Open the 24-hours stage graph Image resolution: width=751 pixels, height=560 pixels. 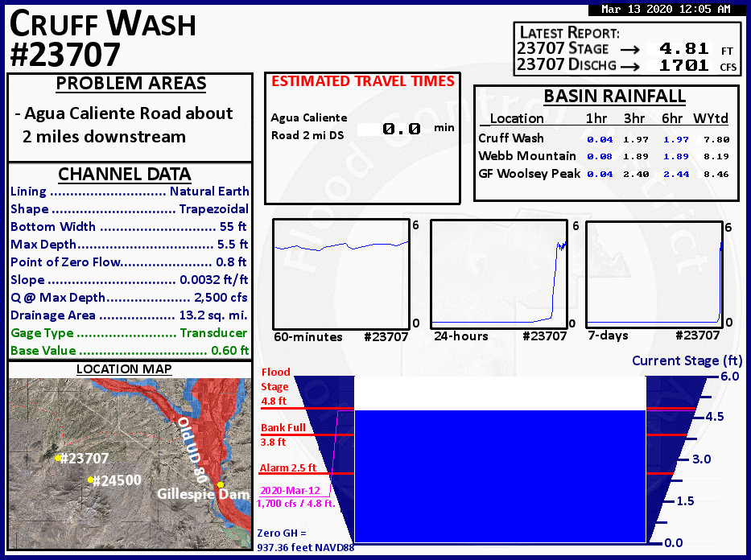point(499,271)
